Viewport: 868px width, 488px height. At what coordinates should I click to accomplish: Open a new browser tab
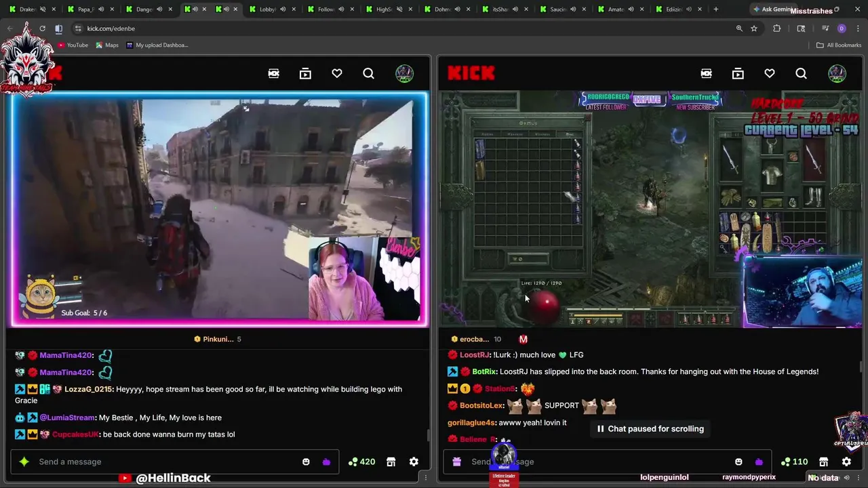[x=717, y=9]
